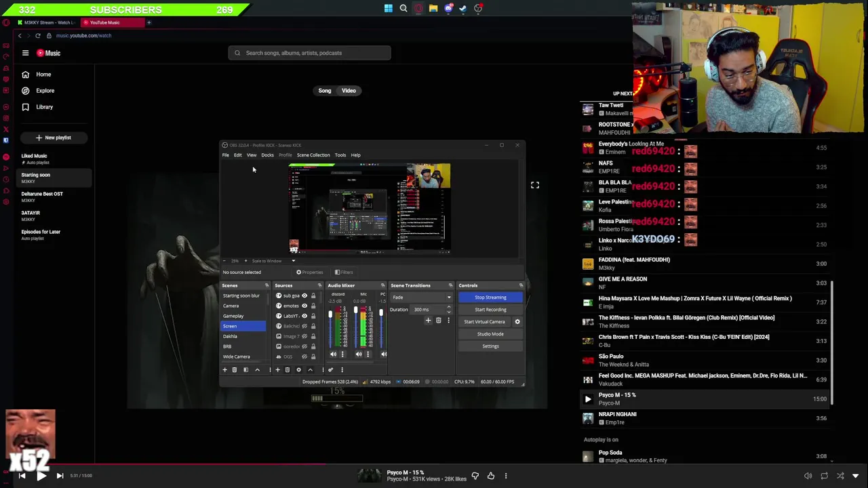The width and height of the screenshot is (868, 488).
Task: Click Start Recording button
Action: point(490,310)
